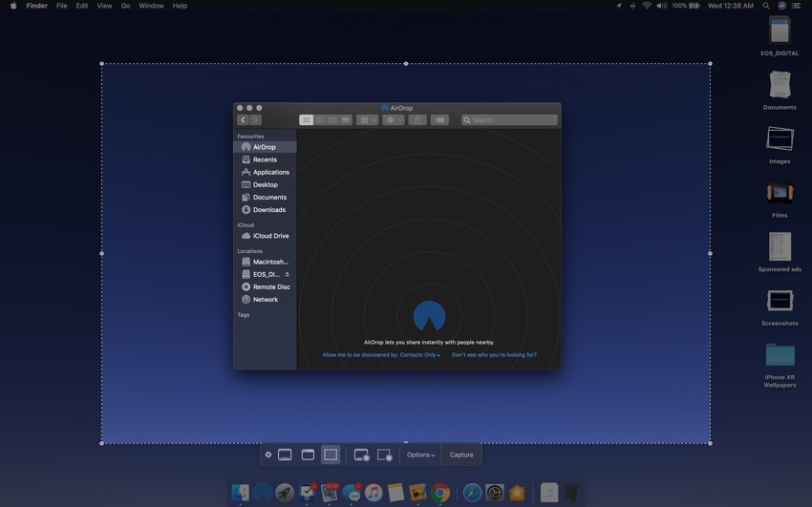Select AirDrop in the Finder sidebar

(266, 147)
